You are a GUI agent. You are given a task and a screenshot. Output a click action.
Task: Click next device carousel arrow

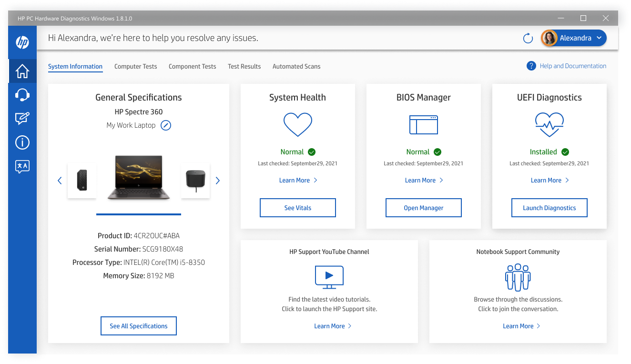tap(218, 181)
